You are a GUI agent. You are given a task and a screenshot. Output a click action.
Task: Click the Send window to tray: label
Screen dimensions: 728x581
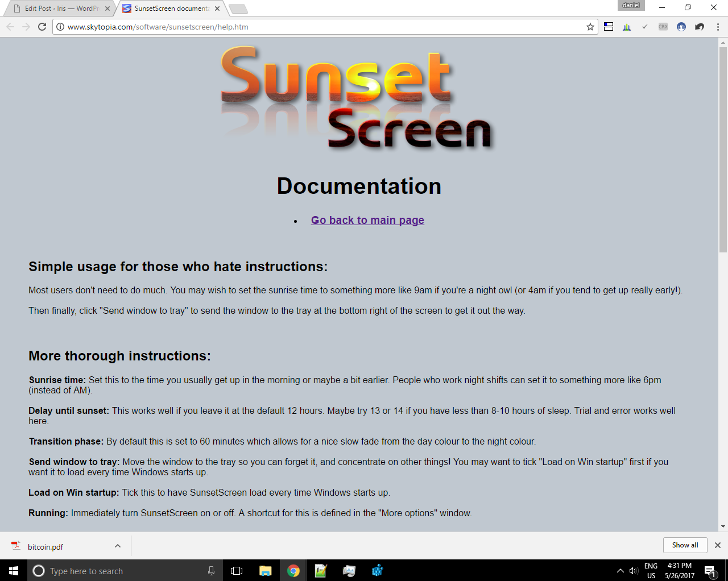coord(75,462)
